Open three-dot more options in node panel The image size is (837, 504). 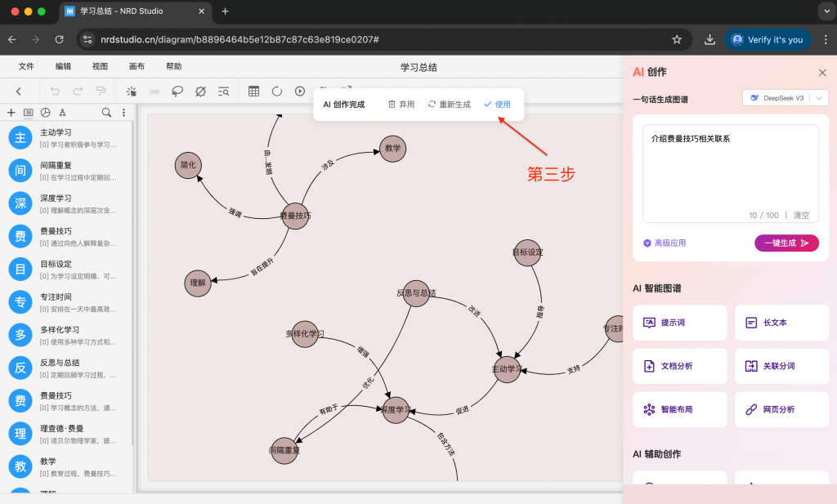123,113
